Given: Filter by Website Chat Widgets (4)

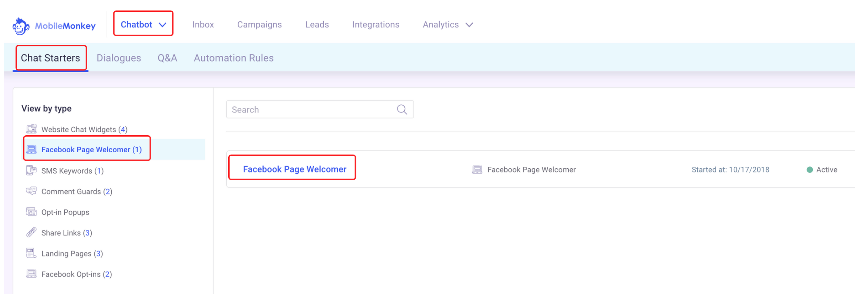Looking at the screenshot, I should coord(84,129).
